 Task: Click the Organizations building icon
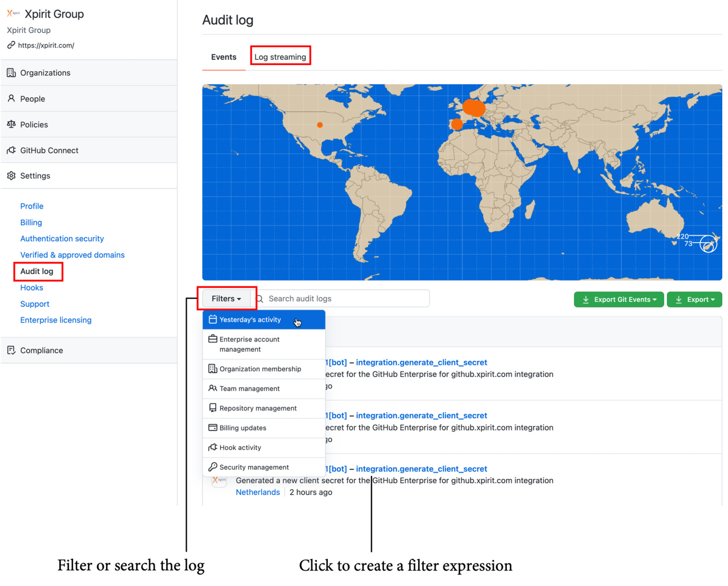click(11, 73)
